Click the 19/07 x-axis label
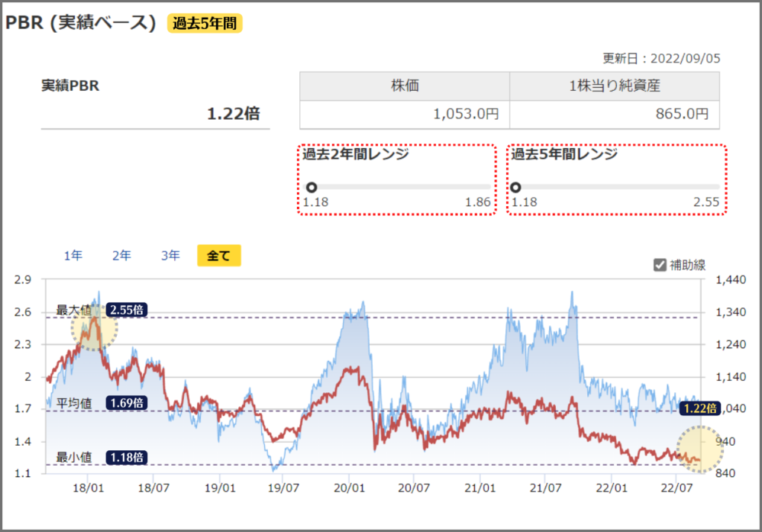The width and height of the screenshot is (762, 532). (284, 488)
